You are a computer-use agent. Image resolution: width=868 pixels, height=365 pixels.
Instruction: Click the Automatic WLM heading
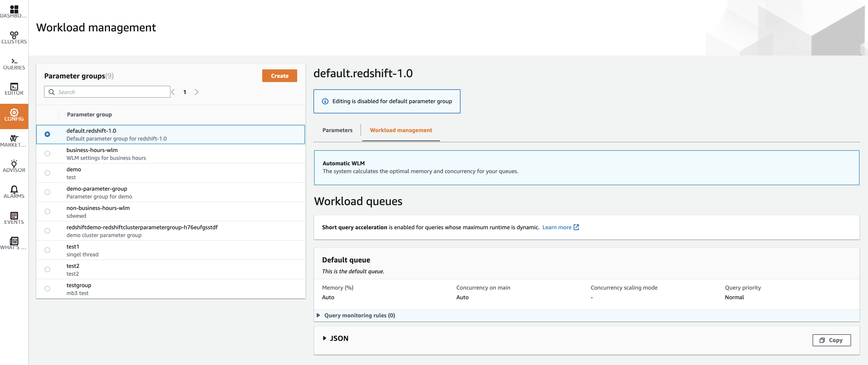point(343,163)
